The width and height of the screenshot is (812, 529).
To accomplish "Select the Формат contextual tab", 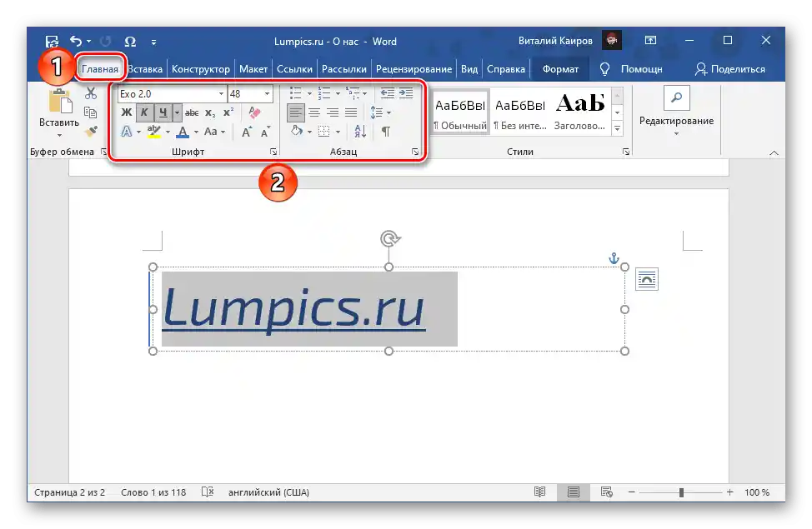I will click(x=560, y=69).
